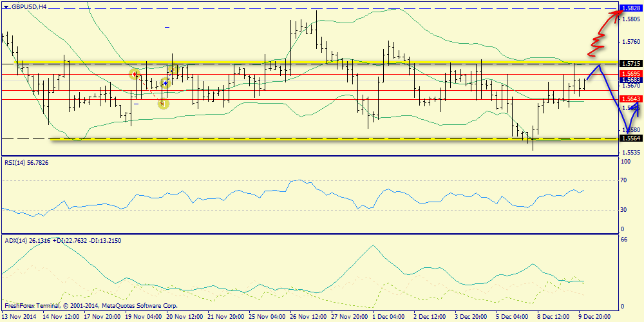Click the 1.5760 price scale value
Viewport: 644px width, 322px height.
click(x=631, y=41)
